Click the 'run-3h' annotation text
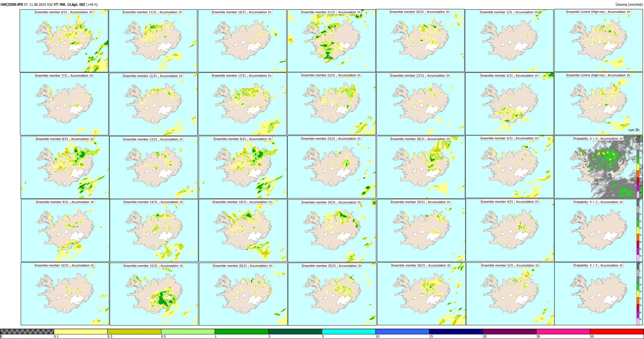 634,130
